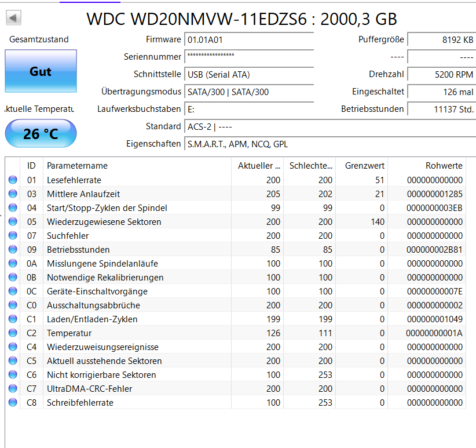Select the Lesefehlerrate parameter name

[74, 180]
